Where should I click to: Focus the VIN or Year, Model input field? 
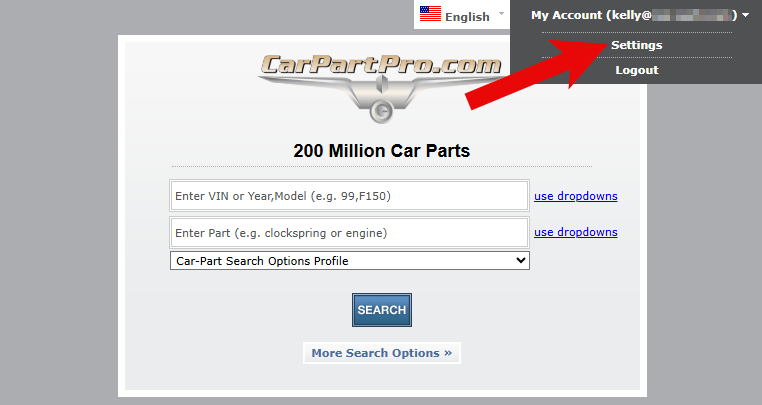(349, 196)
